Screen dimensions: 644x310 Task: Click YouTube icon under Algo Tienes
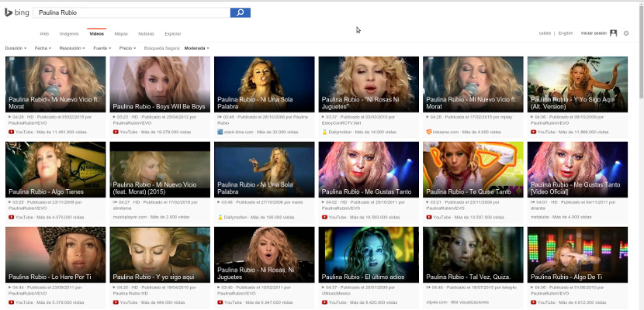coord(11,217)
